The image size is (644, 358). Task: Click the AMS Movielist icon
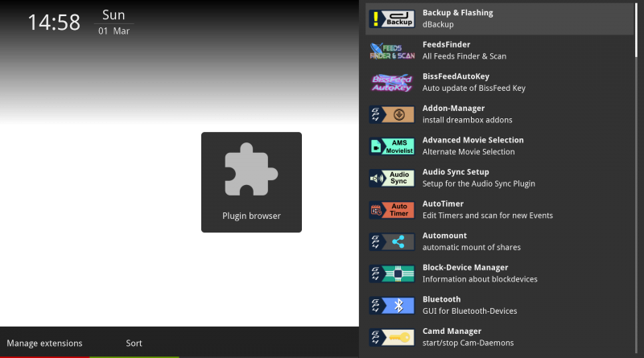click(x=392, y=146)
